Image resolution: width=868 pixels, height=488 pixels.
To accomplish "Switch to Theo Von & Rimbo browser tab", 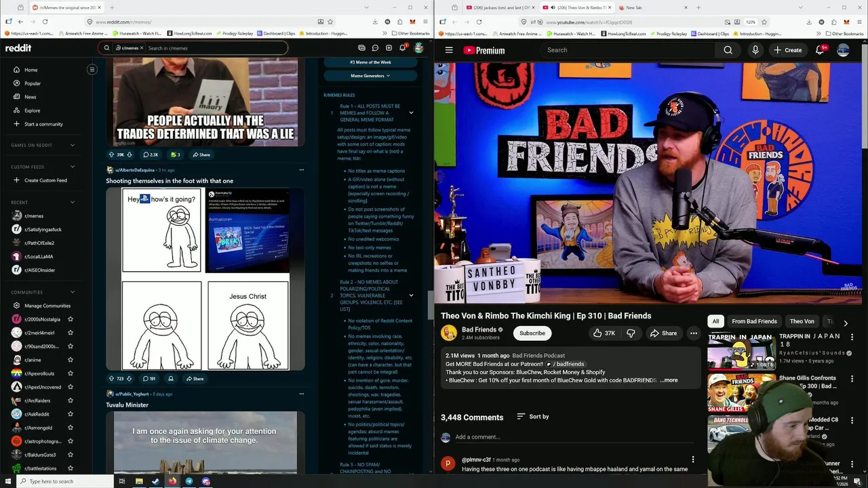I will (x=578, y=7).
